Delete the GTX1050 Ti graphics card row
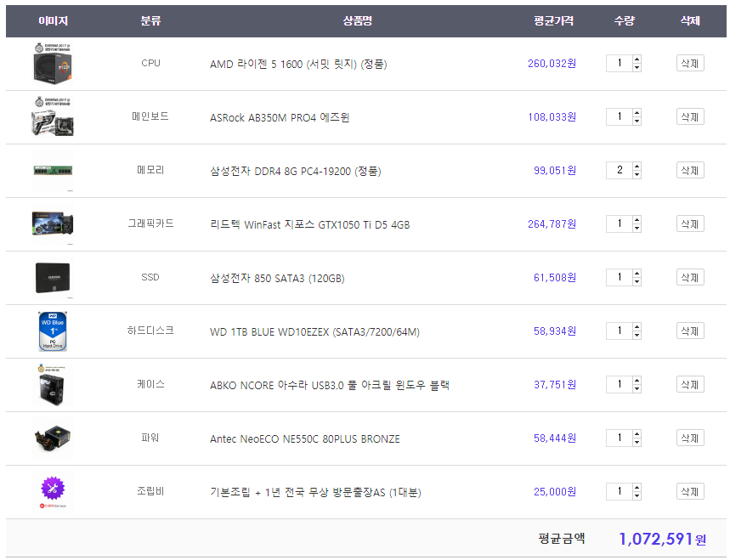Image resolution: width=730 pixels, height=560 pixels. (x=690, y=223)
